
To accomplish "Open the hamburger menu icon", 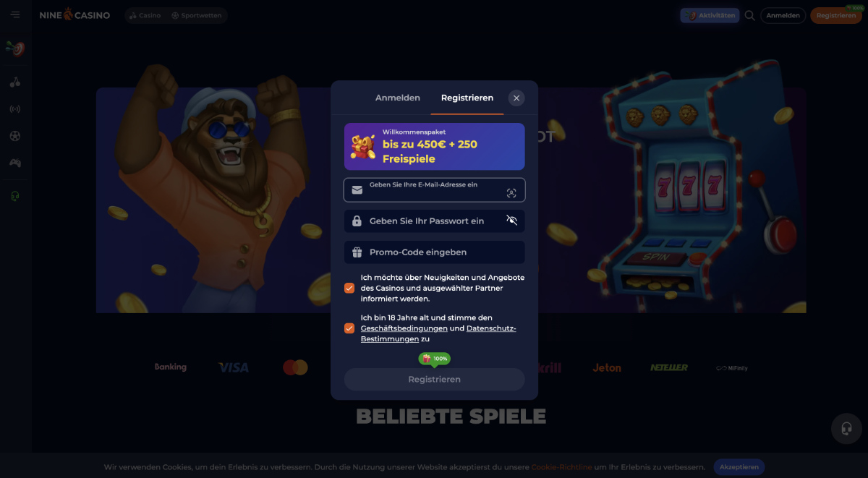I will [15, 15].
